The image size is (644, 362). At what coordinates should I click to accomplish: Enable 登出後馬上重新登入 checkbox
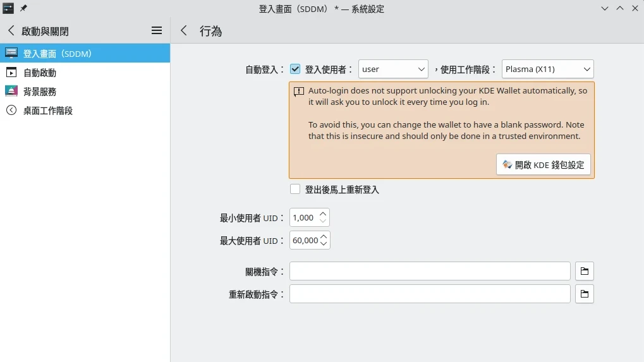pyautogui.click(x=295, y=189)
